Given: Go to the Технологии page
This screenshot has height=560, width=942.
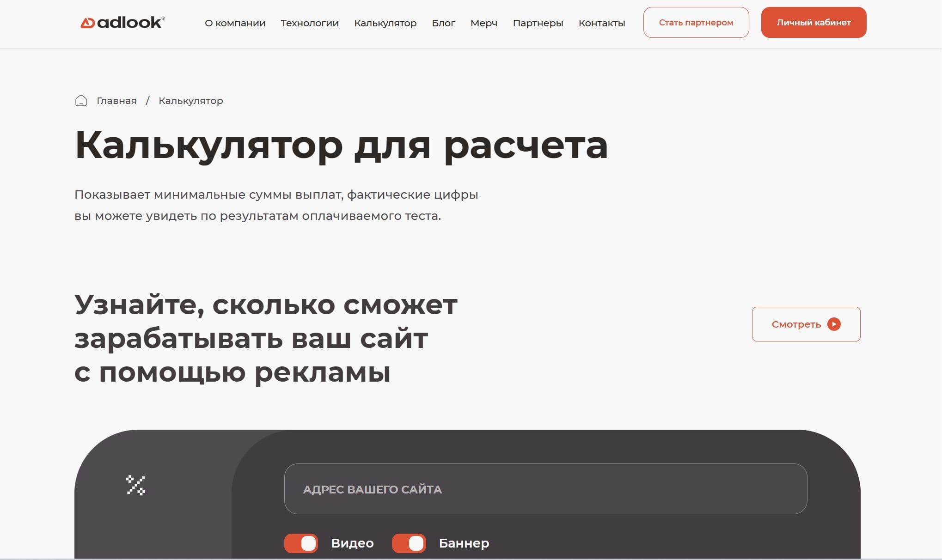Looking at the screenshot, I should (310, 23).
